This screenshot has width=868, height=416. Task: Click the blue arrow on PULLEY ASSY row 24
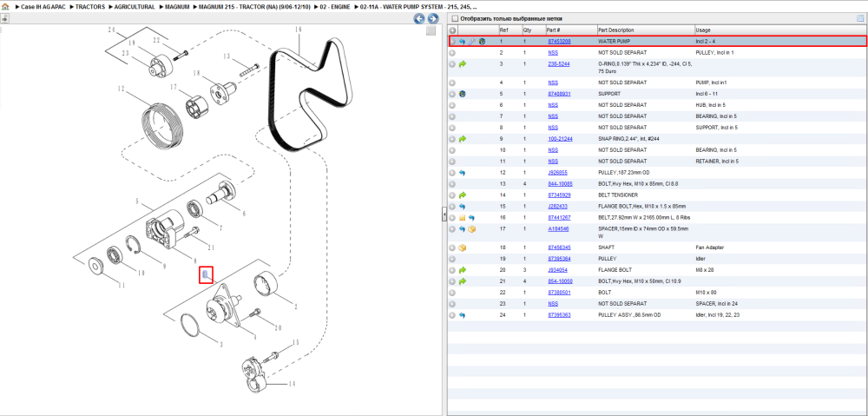pyautogui.click(x=463, y=315)
